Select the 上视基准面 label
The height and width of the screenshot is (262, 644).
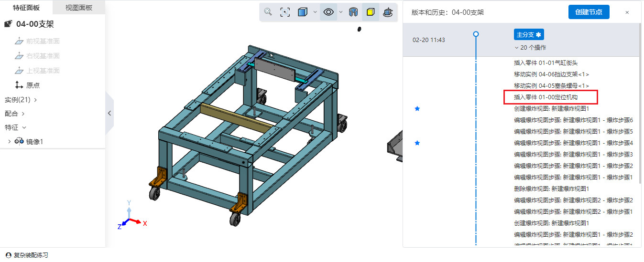43,71
